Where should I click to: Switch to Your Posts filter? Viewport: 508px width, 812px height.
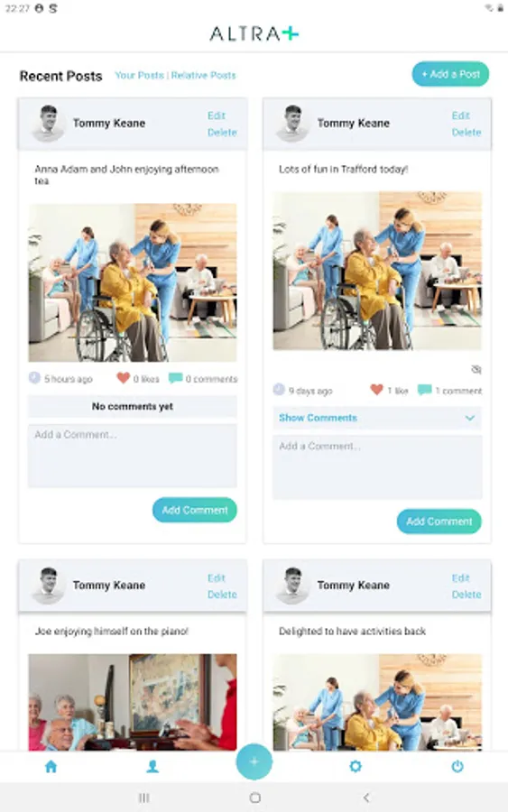(139, 76)
